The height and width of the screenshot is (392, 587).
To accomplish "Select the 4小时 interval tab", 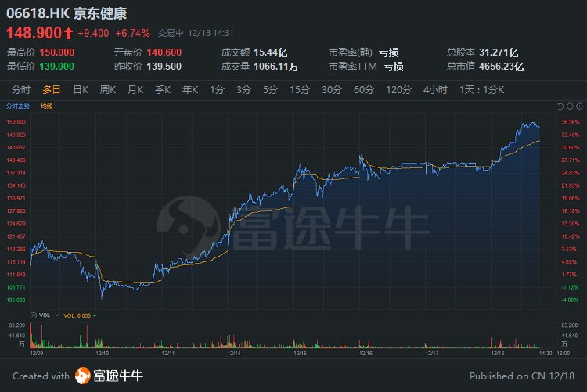I will click(x=435, y=90).
